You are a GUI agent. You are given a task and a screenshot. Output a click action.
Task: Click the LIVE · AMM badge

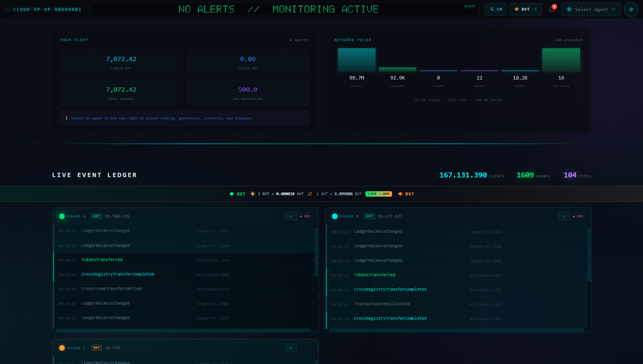coord(379,194)
